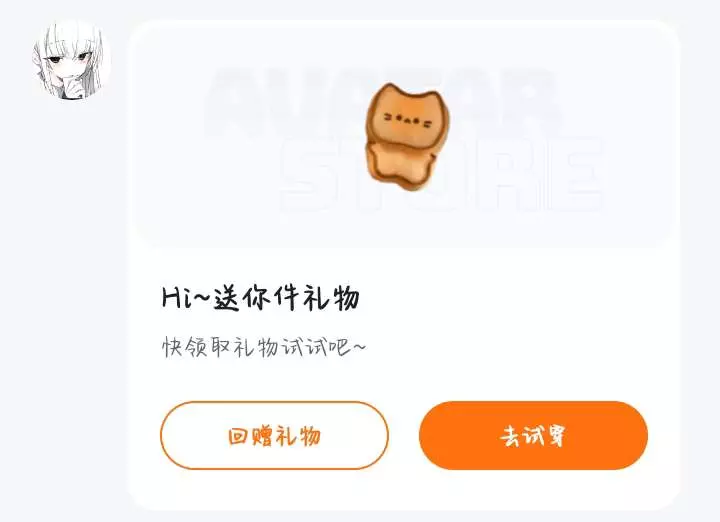Select the subtitle 快领取礼物试试吧~

pyautogui.click(x=264, y=347)
